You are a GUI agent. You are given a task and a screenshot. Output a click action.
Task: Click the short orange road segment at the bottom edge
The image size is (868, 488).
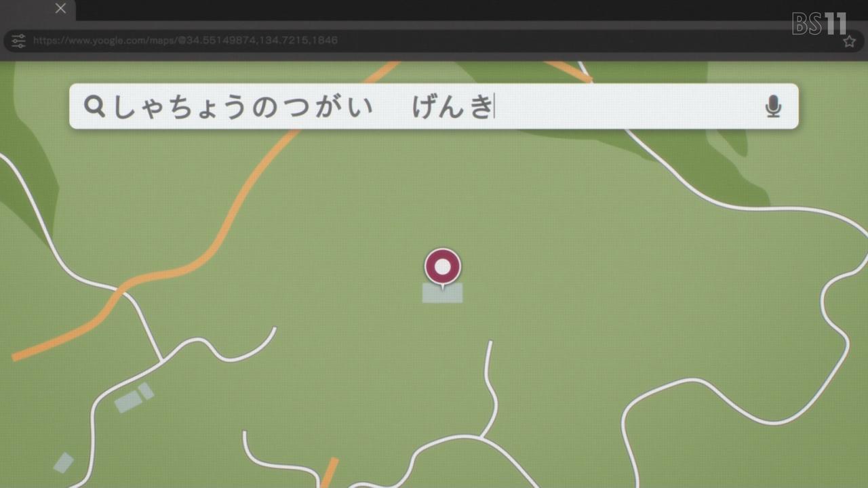click(328, 472)
